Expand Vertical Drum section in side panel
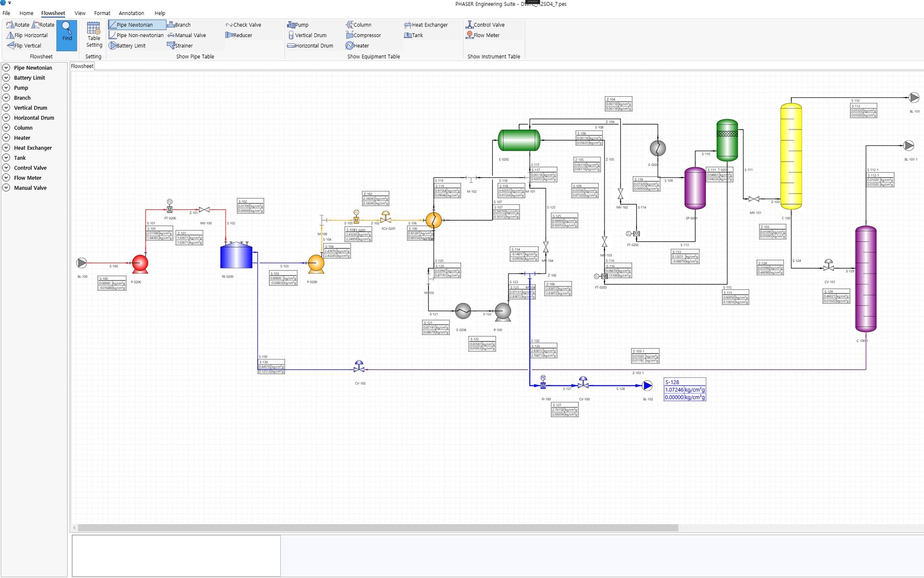The height and width of the screenshot is (578, 924). coord(6,108)
